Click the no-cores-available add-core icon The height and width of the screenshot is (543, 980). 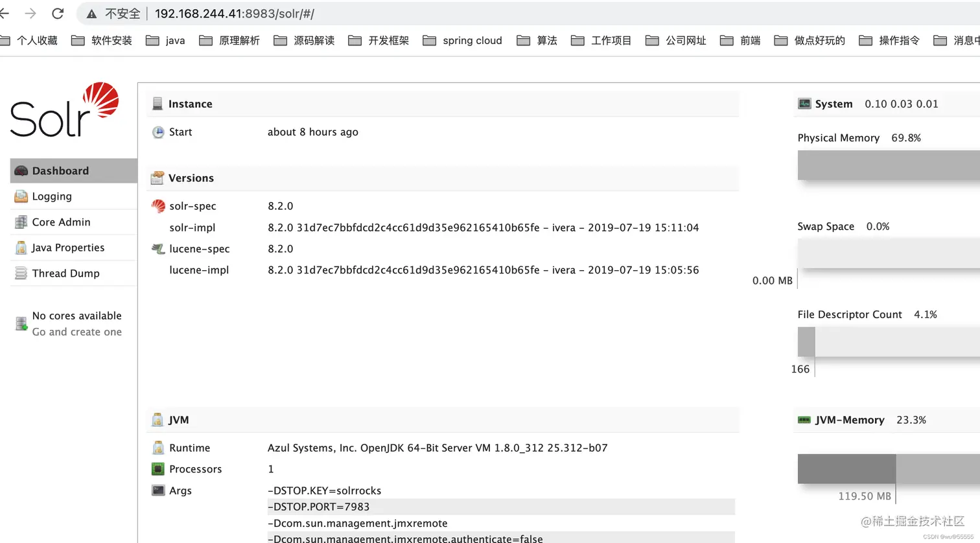click(x=21, y=323)
